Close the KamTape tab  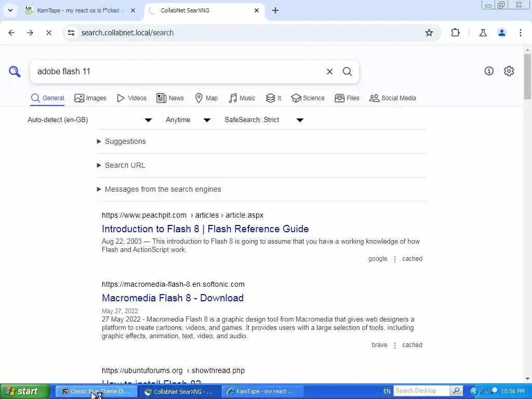tap(133, 10)
